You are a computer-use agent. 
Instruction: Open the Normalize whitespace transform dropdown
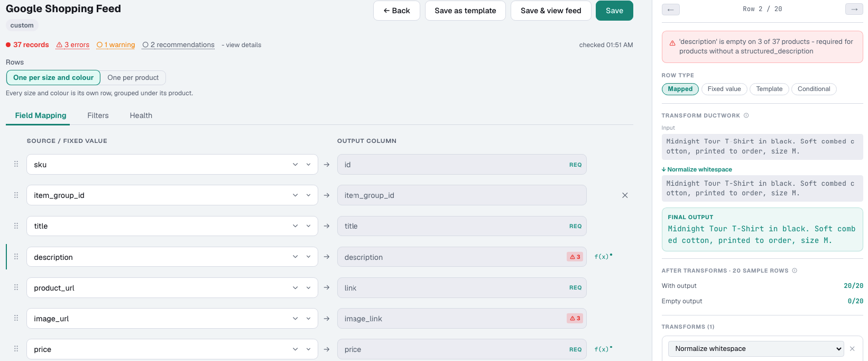(756, 349)
